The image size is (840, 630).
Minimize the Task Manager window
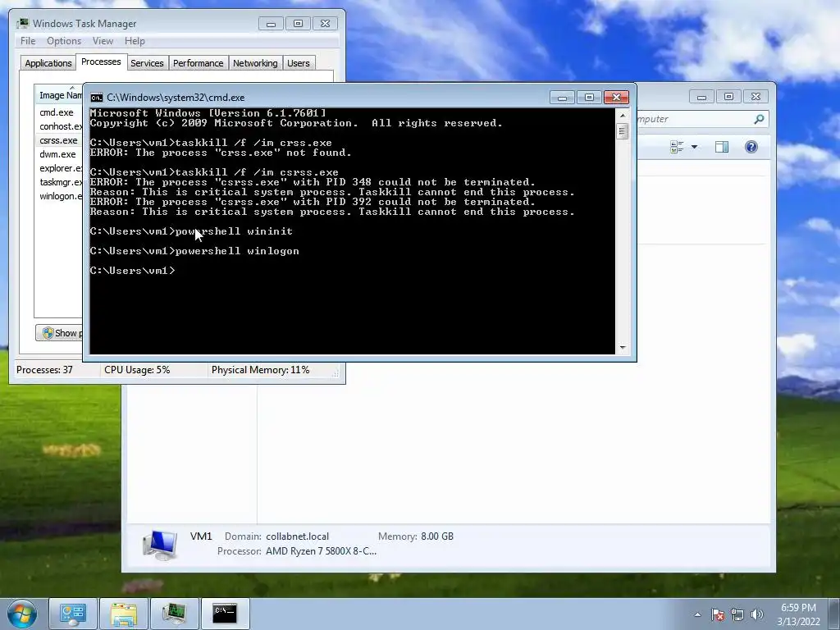[271, 24]
